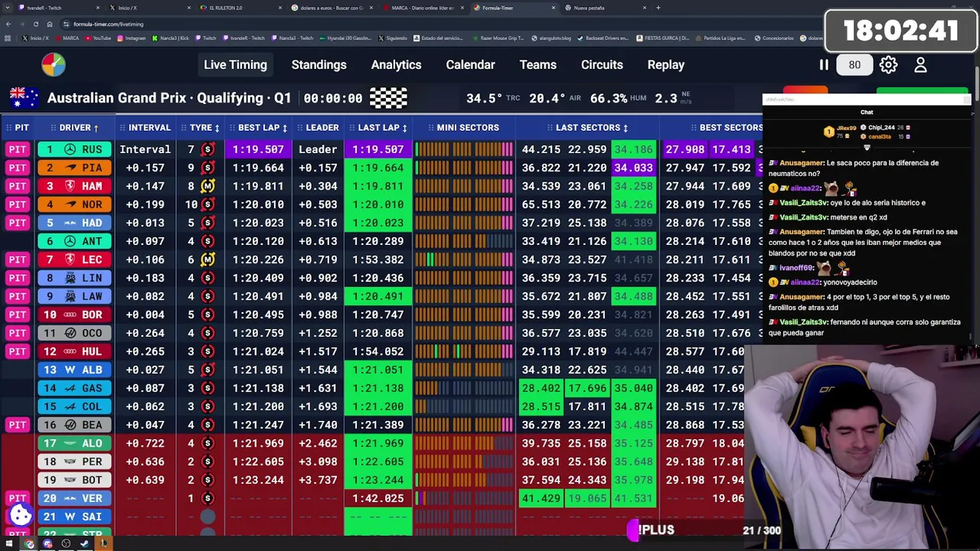This screenshot has width=980, height=551.
Task: Open the Calendar page
Action: point(470,65)
